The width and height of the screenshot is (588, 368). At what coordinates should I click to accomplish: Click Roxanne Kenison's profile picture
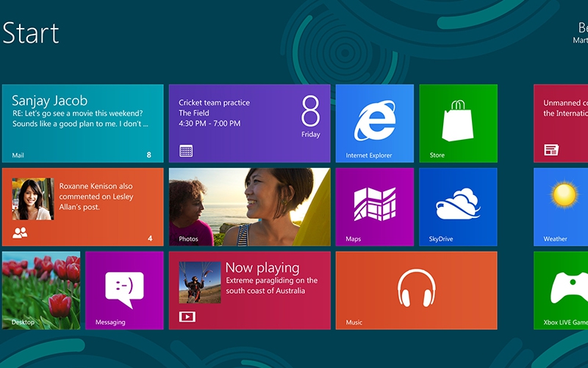coord(32,199)
